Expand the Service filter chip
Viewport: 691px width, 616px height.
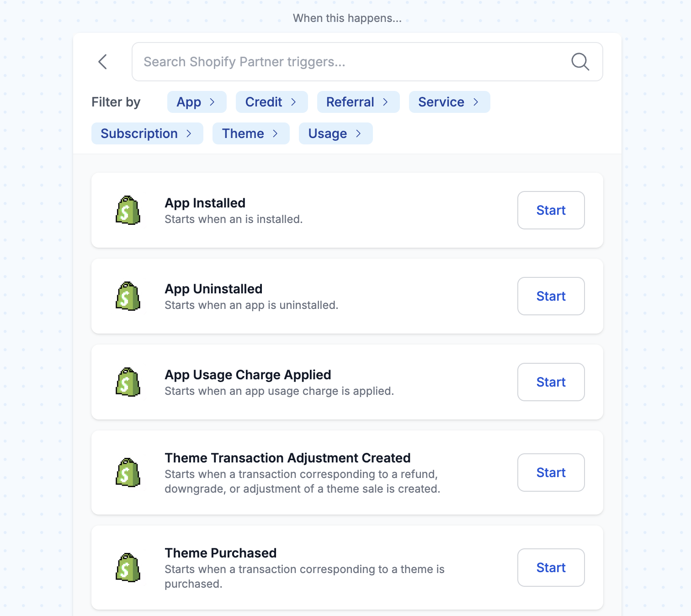pyautogui.click(x=450, y=102)
